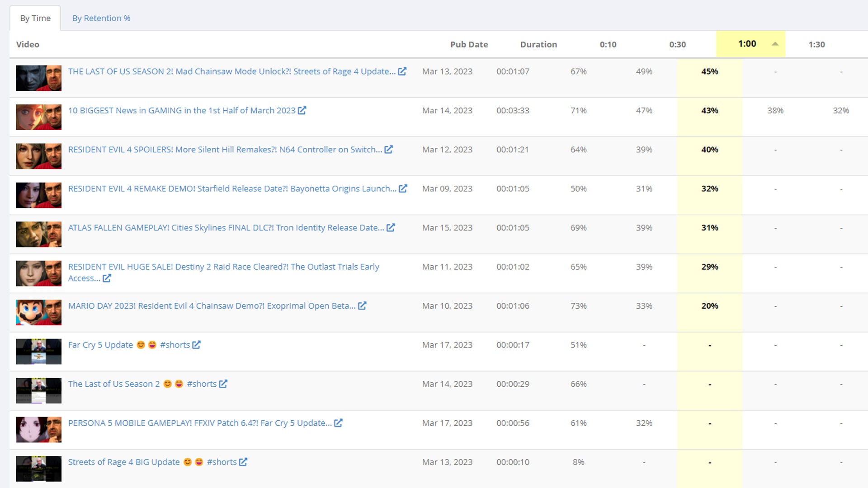The image size is (868, 488).
Task: Click the 0:10 retention column header
Action: (608, 44)
